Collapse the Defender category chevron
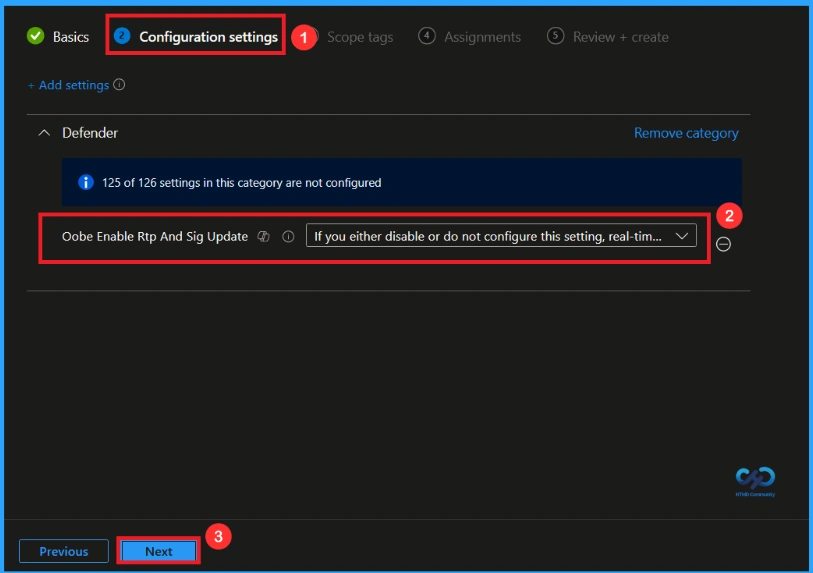This screenshot has height=573, width=813. tap(45, 133)
